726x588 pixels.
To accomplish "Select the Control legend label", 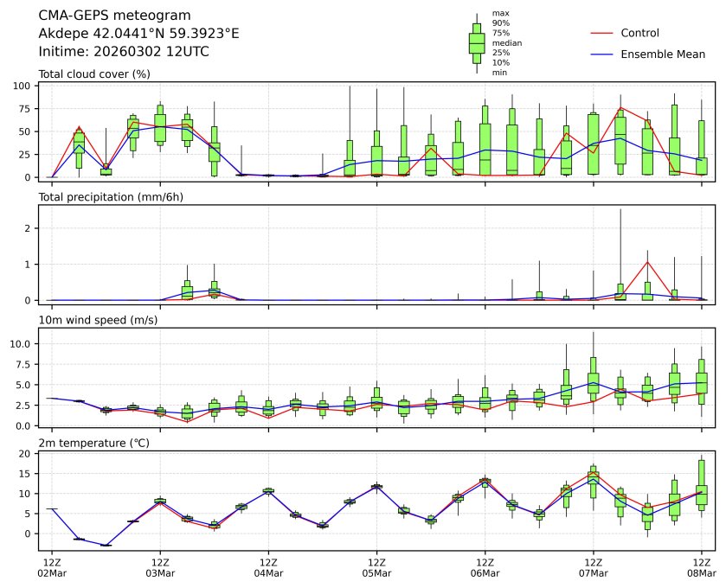I will [639, 33].
